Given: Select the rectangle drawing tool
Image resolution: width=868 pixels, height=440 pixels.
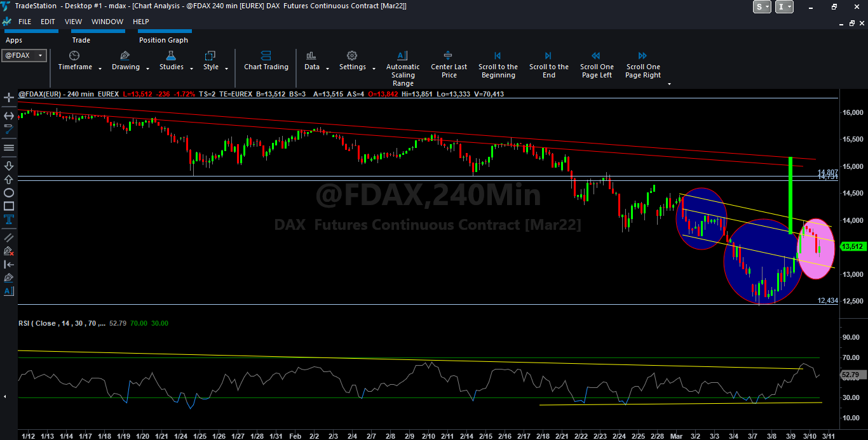Looking at the screenshot, I should point(9,206).
